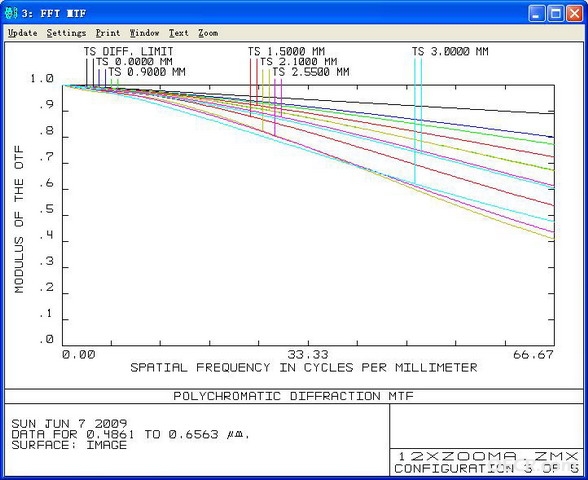Click the TS 2.5500 MM legend label
The height and width of the screenshot is (480, 588).
click(311, 72)
